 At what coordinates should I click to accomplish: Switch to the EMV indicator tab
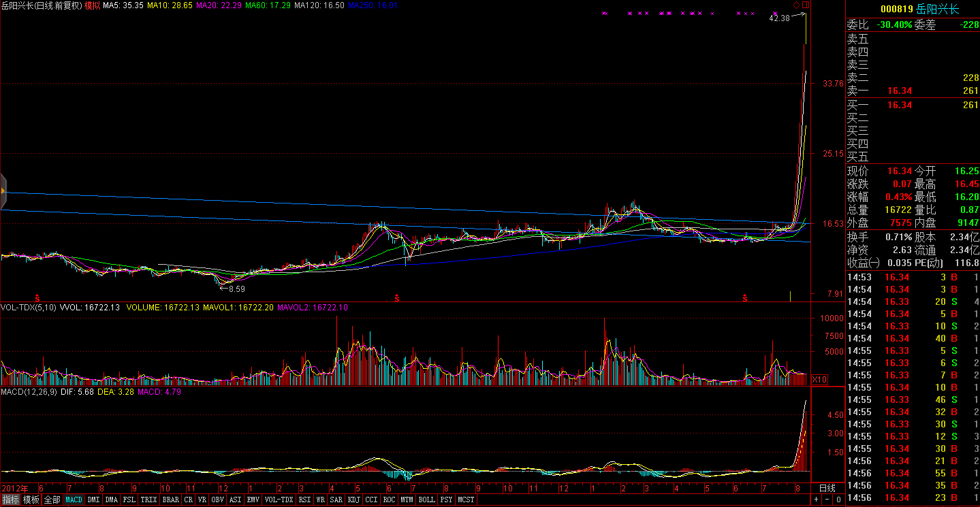(x=253, y=500)
